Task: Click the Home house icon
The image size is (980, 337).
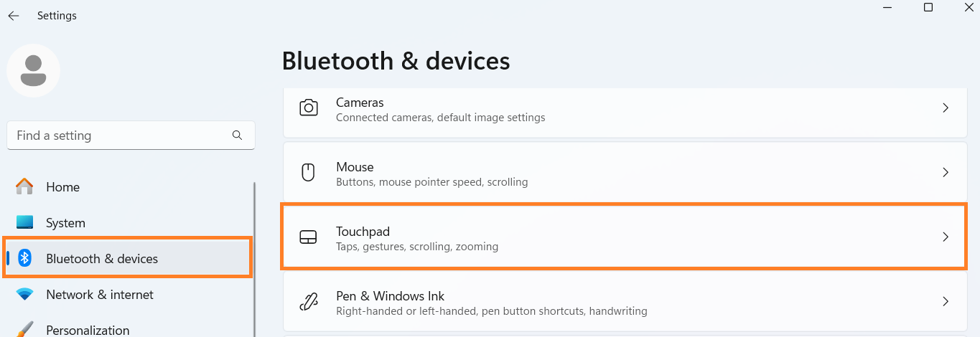Action: 24,187
